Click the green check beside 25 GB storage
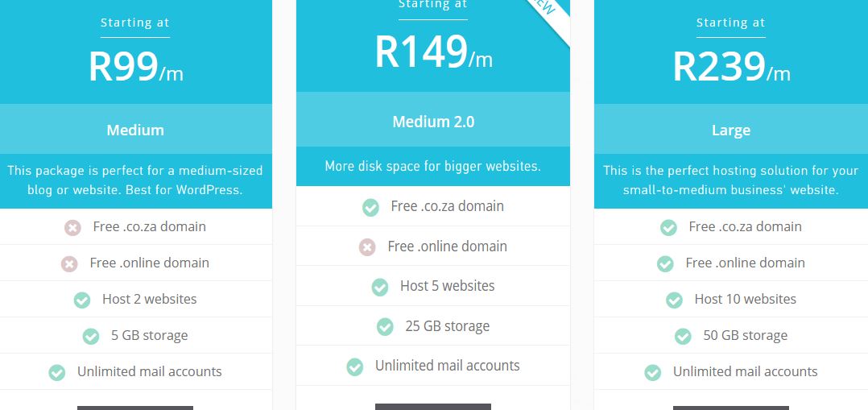This screenshot has height=410, width=868. (x=385, y=327)
